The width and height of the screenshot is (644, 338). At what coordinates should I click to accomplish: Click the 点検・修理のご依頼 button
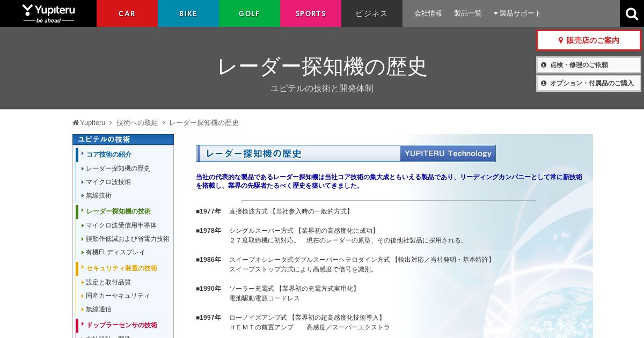click(x=589, y=65)
